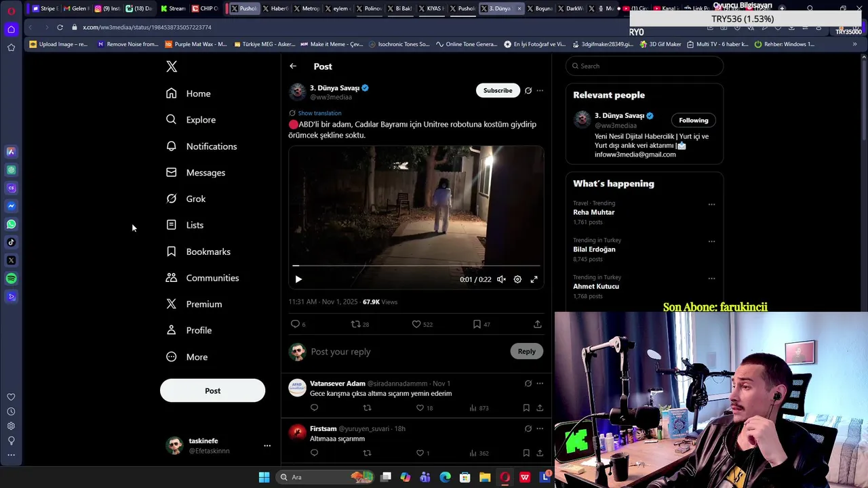Image resolution: width=868 pixels, height=488 pixels.
Task: Open Bookmarks in sidebar
Action: click(199, 251)
